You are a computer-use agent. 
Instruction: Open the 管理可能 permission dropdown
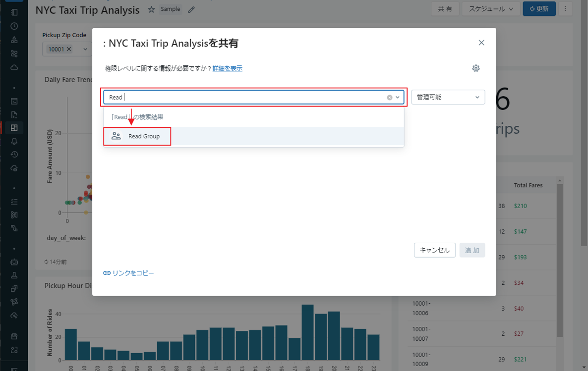[448, 98]
